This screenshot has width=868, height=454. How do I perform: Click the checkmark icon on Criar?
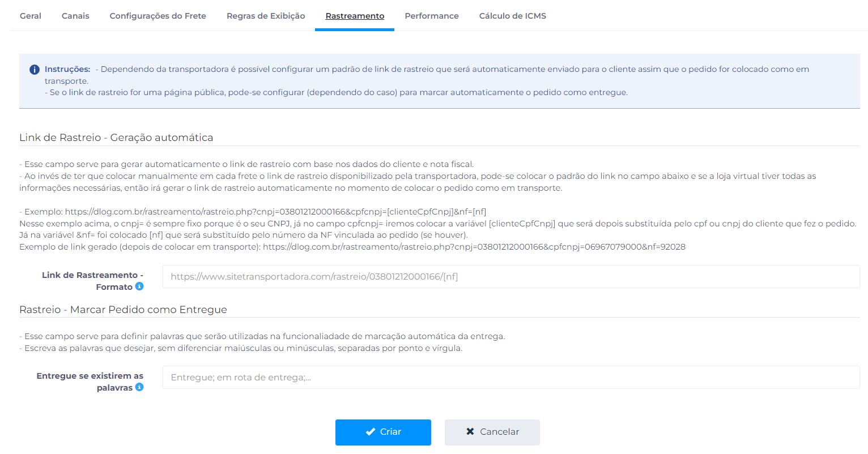coord(371,432)
